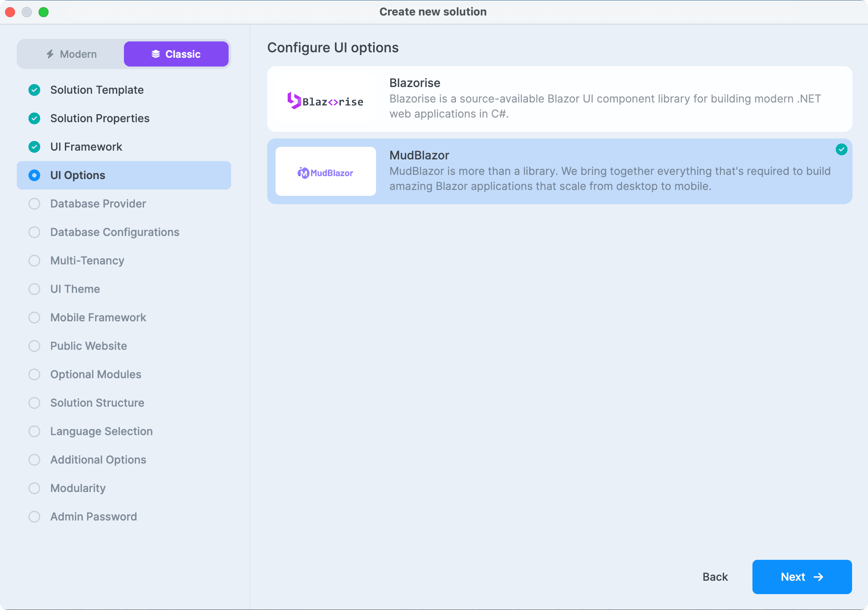
Task: Click the Database Provider label
Action: pos(98,204)
